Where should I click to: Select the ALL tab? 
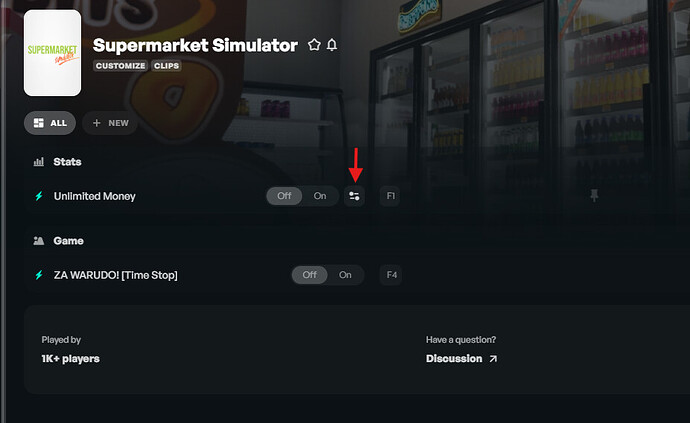[x=50, y=123]
